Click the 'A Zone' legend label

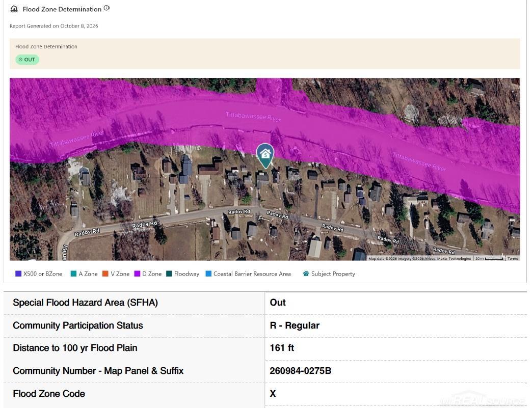click(88, 274)
